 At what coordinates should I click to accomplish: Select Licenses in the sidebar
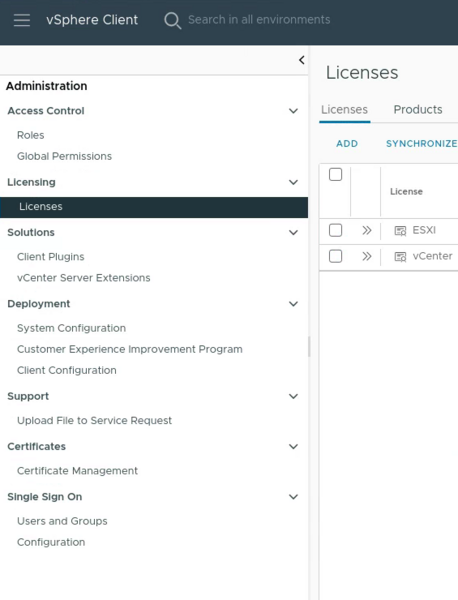pyautogui.click(x=154, y=207)
